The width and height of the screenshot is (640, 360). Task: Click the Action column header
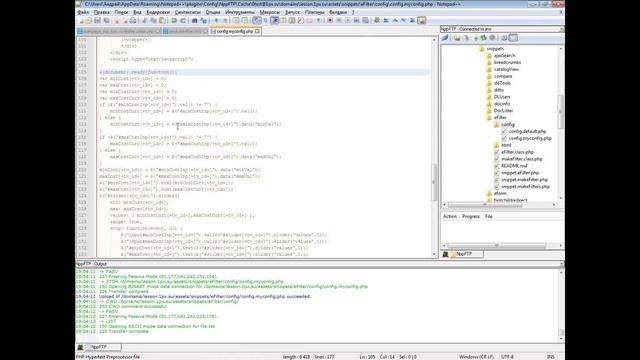[x=450, y=216]
